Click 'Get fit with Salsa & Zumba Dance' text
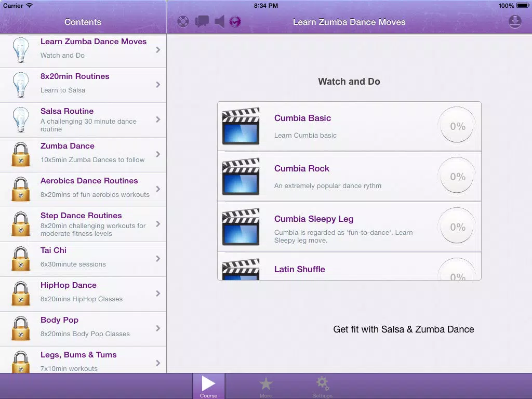The width and height of the screenshot is (532, 399). 403,329
